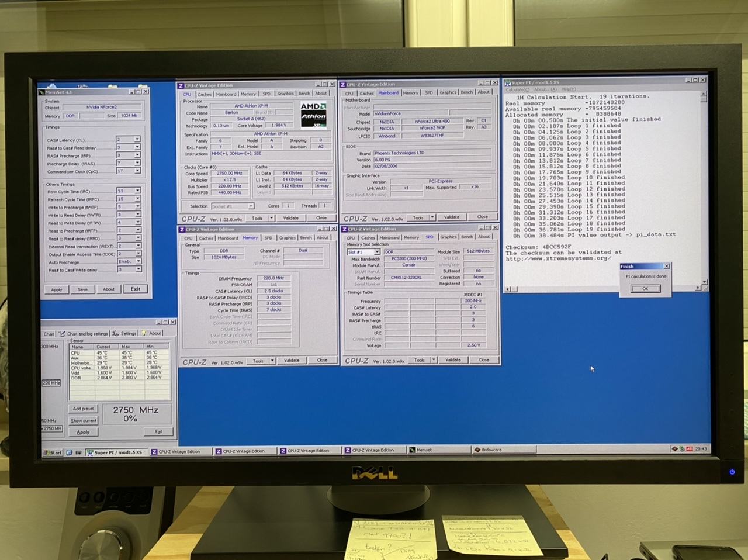Click the Close button at bottom of CPU-Z Mainboard window
This screenshot has width=748, height=560.
pyautogui.click(x=482, y=216)
